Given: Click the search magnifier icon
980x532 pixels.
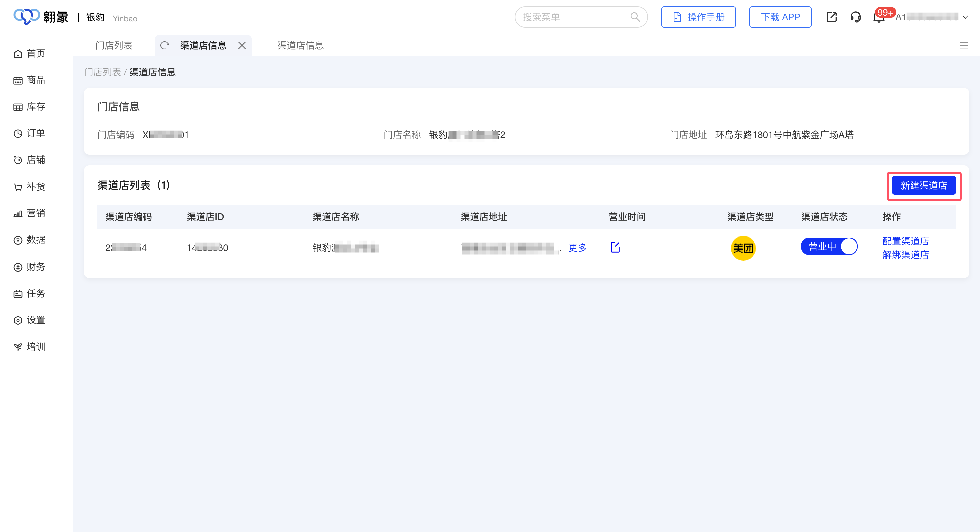Looking at the screenshot, I should click(x=635, y=17).
